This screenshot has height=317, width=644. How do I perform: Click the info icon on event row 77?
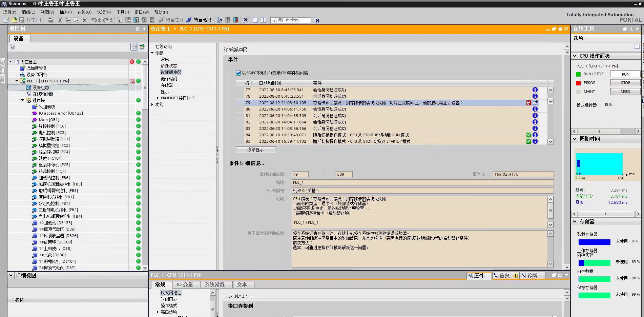point(535,90)
